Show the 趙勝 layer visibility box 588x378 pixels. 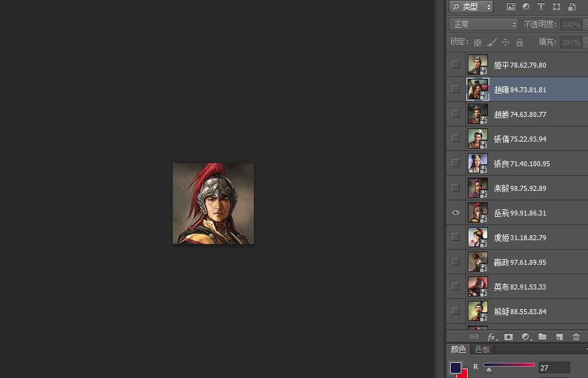(x=455, y=114)
